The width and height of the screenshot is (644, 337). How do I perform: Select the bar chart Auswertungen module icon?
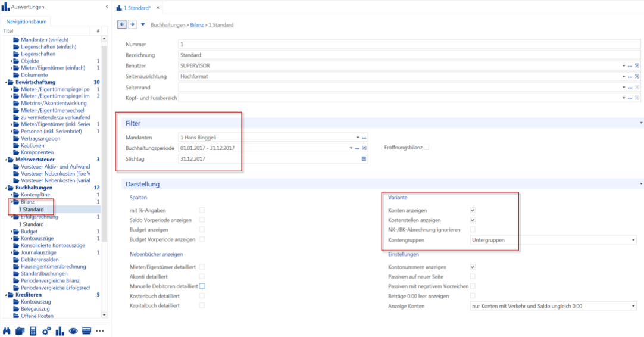click(x=60, y=331)
